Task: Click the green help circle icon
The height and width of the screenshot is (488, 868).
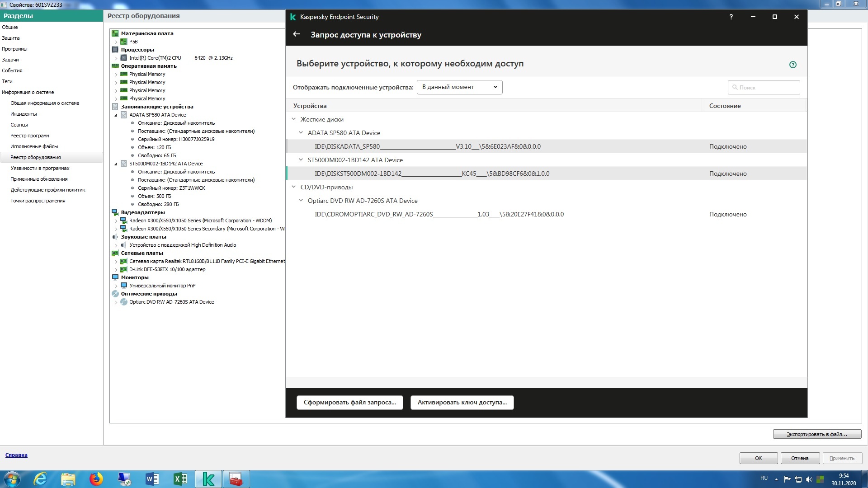Action: (x=793, y=65)
